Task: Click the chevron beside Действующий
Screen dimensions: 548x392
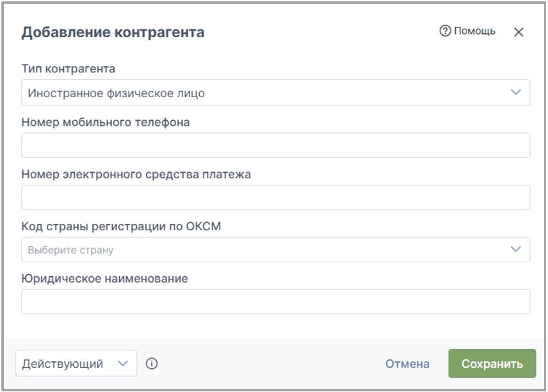Action: pyautogui.click(x=123, y=363)
